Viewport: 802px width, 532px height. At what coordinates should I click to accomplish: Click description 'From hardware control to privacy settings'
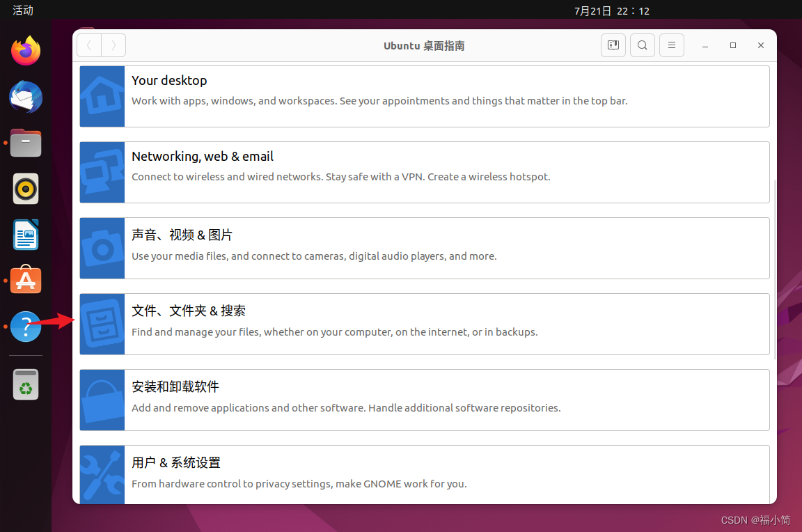(x=299, y=484)
